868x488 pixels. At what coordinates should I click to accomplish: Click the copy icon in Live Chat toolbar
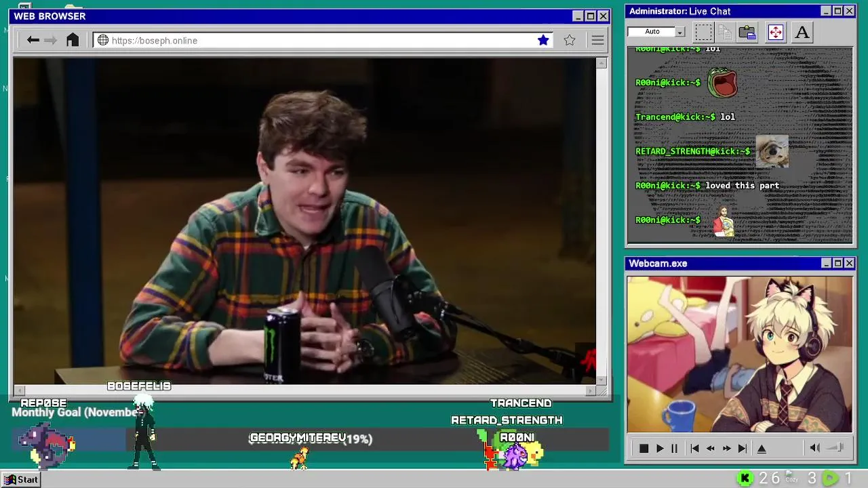click(725, 32)
